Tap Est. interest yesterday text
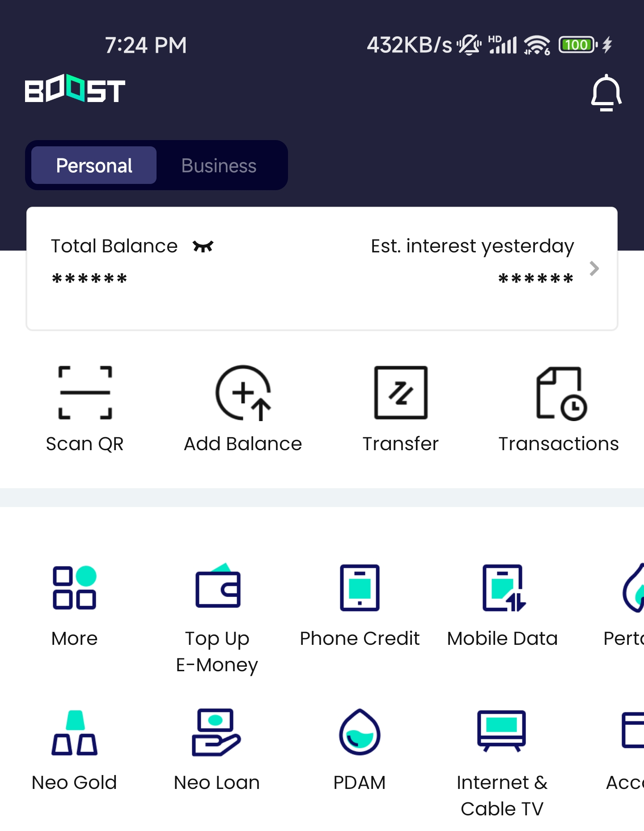 point(472,246)
